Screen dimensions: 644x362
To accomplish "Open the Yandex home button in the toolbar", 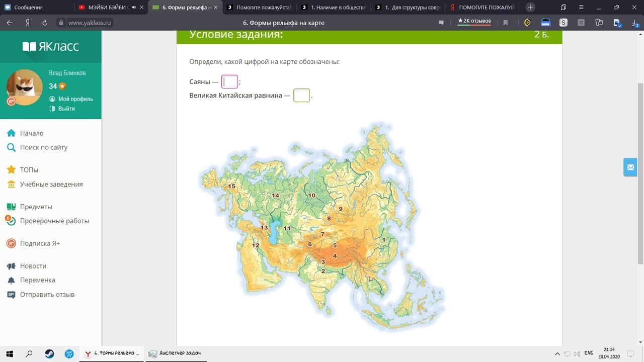I will pyautogui.click(x=28, y=23).
